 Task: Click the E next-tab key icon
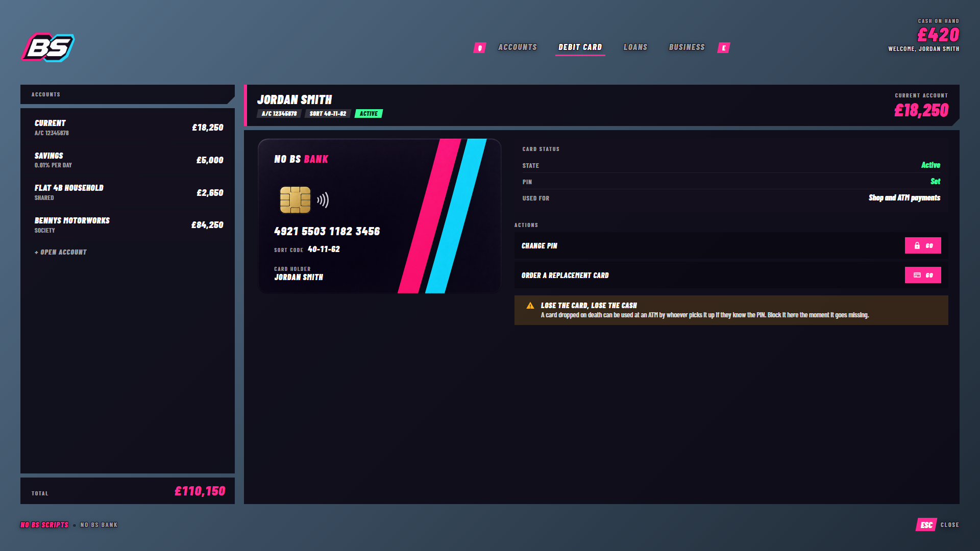pos(724,48)
